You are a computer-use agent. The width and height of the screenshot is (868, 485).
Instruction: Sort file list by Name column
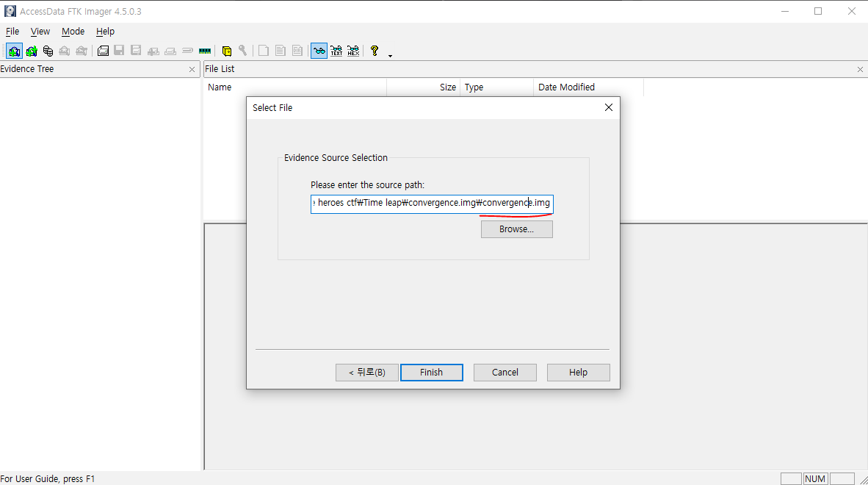tap(295, 87)
